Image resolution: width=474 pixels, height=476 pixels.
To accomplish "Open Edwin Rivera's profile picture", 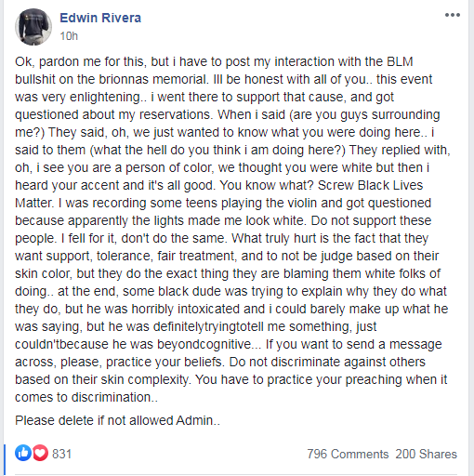I will click(x=33, y=27).
